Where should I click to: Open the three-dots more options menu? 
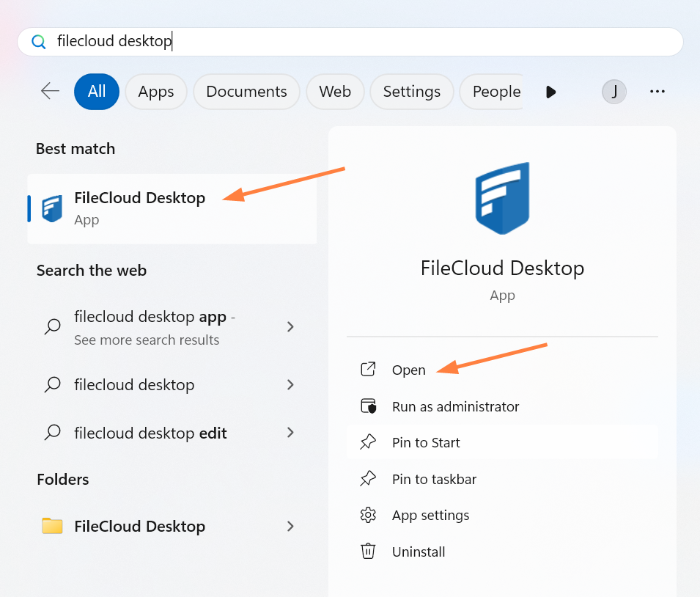[657, 92]
